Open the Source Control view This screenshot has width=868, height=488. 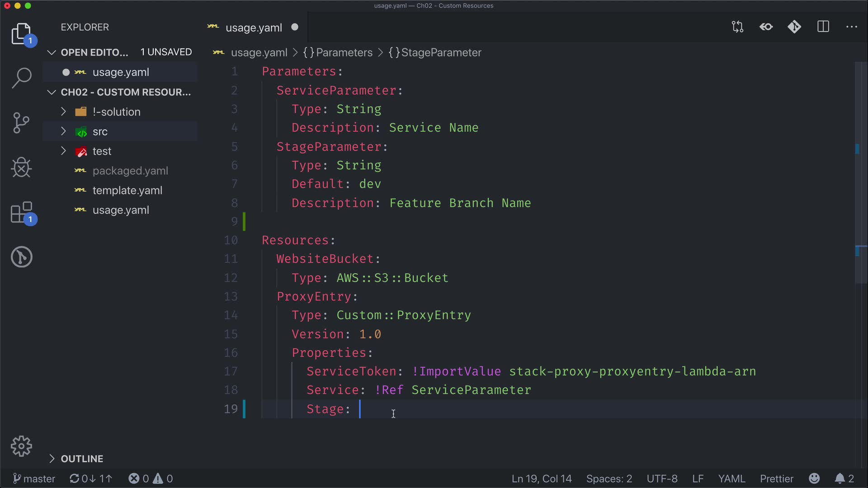[x=21, y=123]
